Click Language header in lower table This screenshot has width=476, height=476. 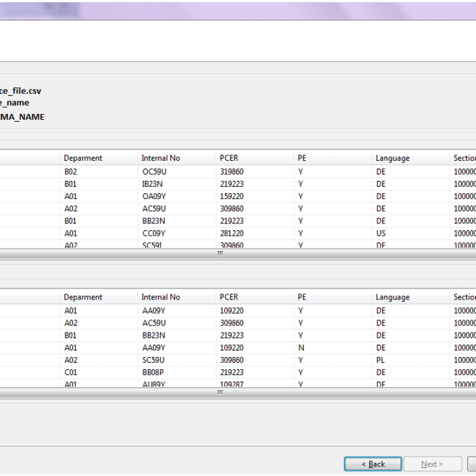click(x=410, y=297)
